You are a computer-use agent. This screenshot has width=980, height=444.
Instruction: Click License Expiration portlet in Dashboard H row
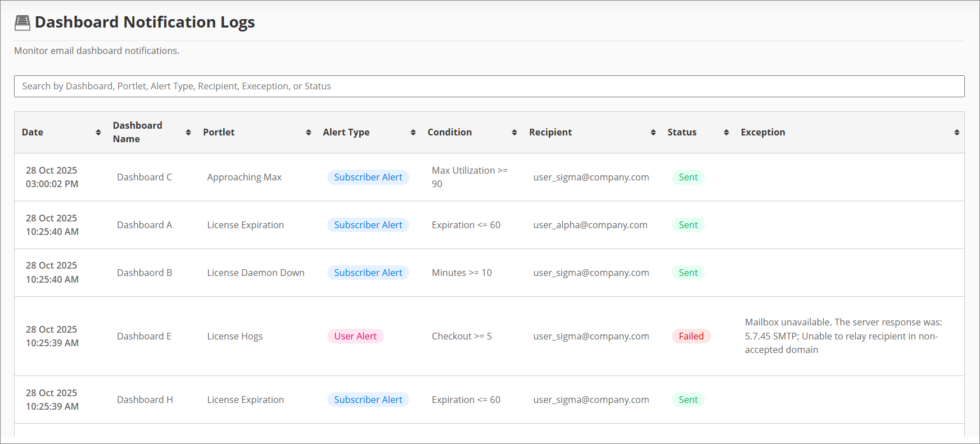click(245, 400)
